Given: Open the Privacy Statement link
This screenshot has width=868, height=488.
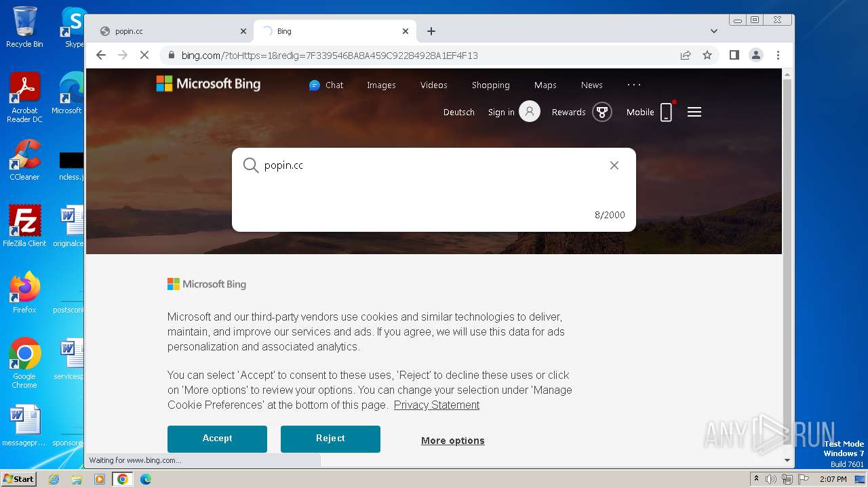Looking at the screenshot, I should (x=437, y=405).
